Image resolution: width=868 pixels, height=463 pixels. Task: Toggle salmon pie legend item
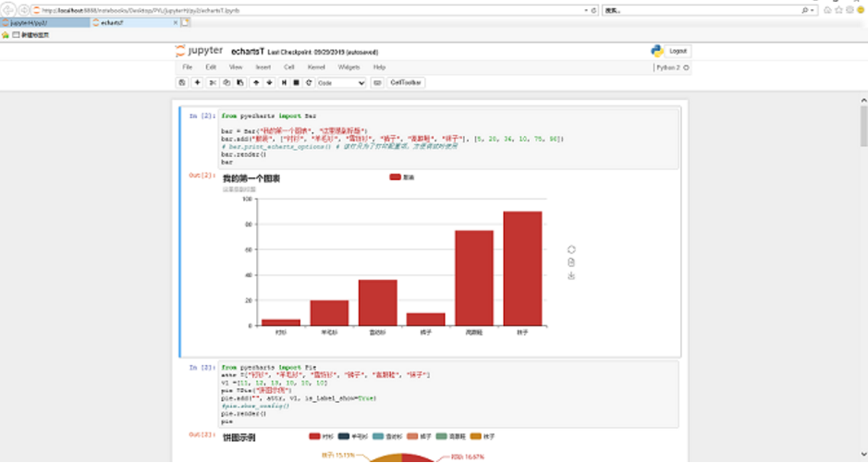(419, 436)
